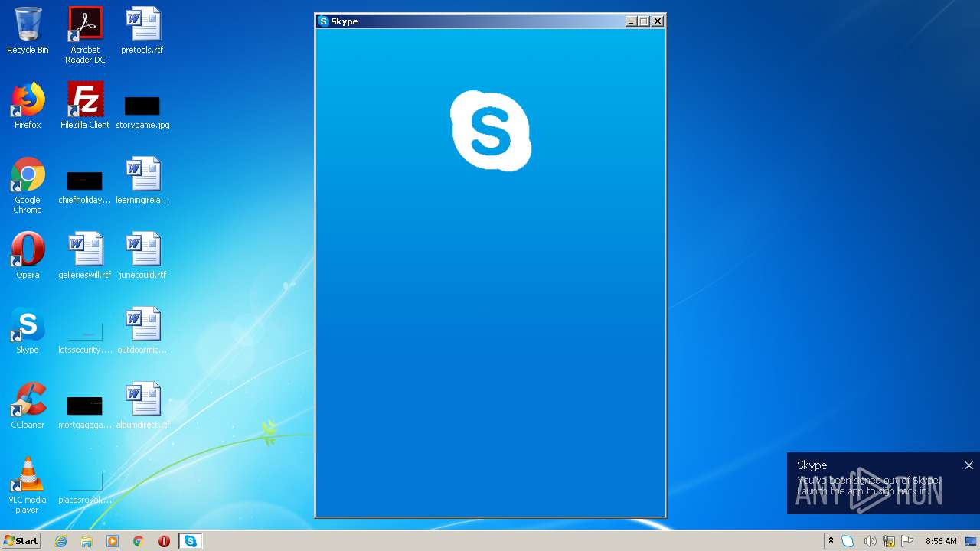Switch to Skype taskbar button

pos(190,541)
